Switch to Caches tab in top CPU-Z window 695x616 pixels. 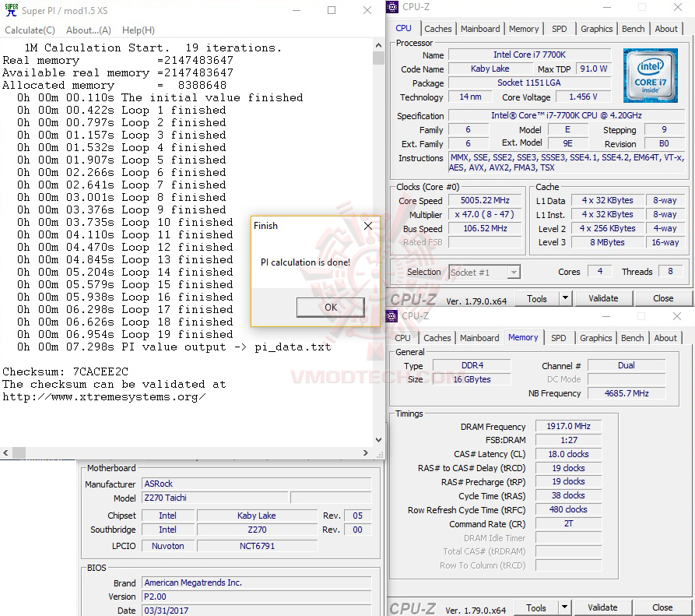pos(437,29)
